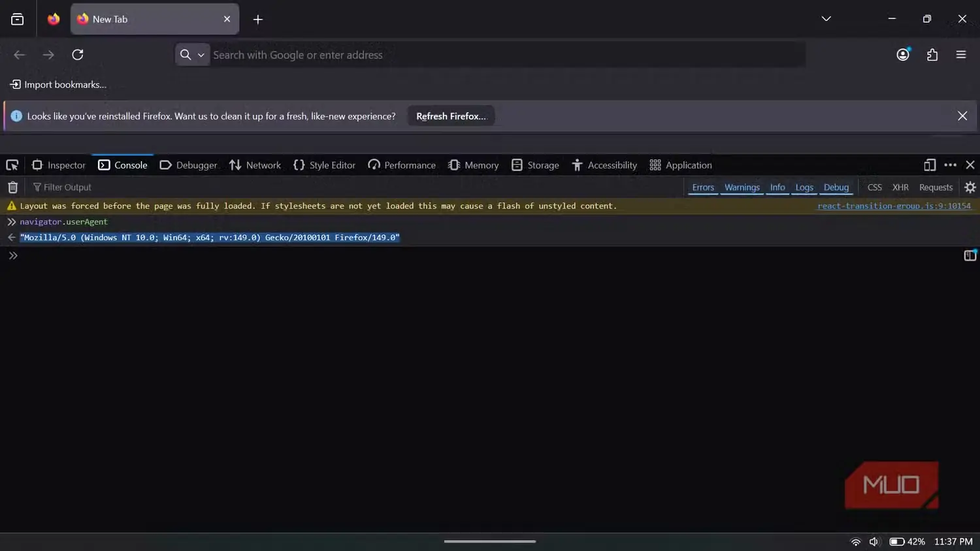The image size is (980, 551).
Task: Open console settings gear menu
Action: coord(970,187)
